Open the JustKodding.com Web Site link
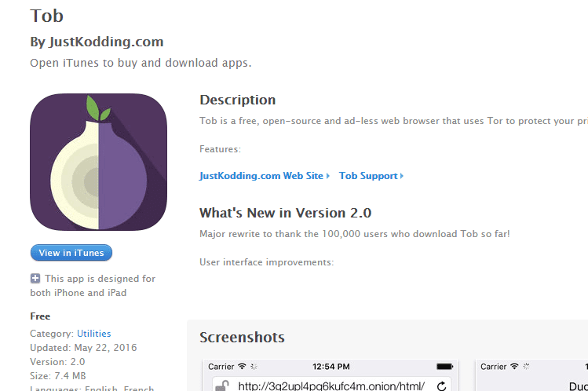 point(265,176)
